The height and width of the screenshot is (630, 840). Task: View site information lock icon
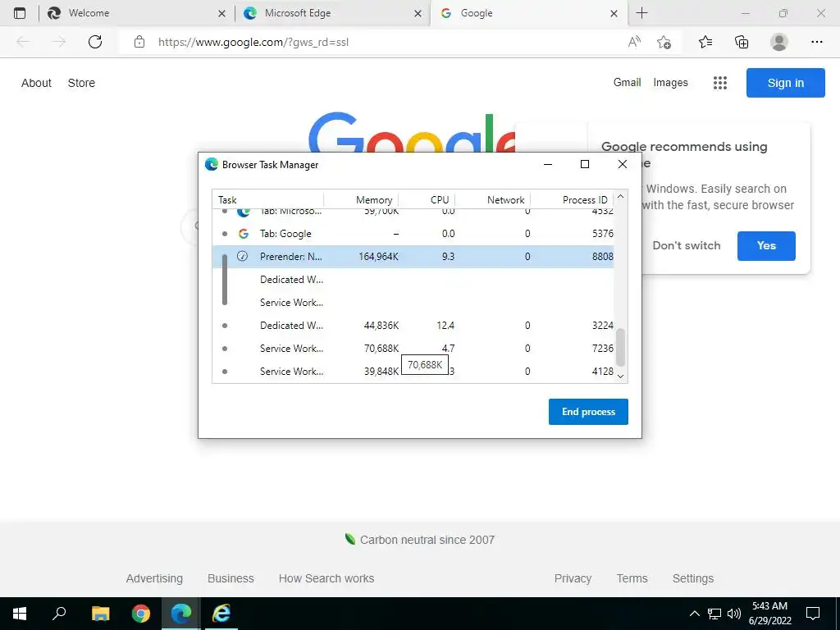click(x=139, y=42)
